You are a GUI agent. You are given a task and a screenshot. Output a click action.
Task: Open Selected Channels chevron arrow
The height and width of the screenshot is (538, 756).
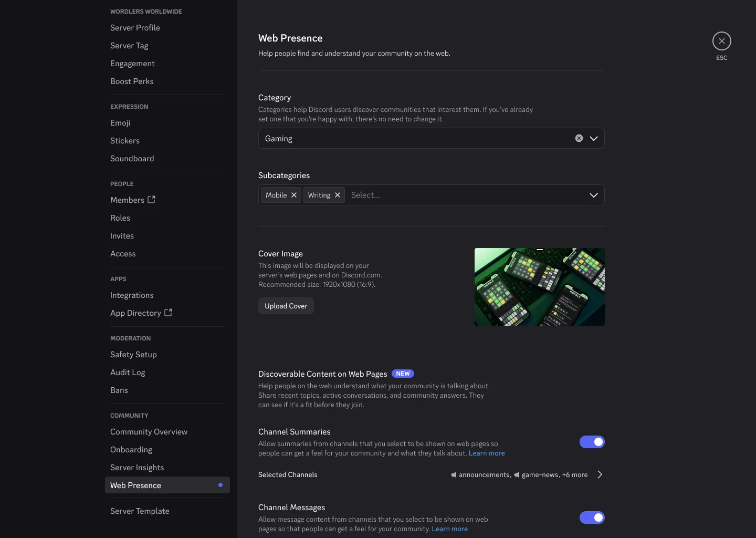600,474
